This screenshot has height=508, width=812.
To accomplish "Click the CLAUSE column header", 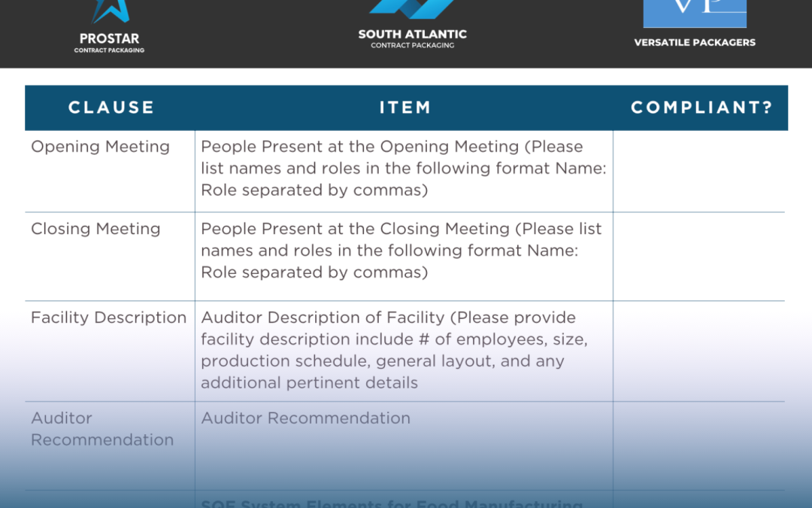I will click(x=111, y=108).
